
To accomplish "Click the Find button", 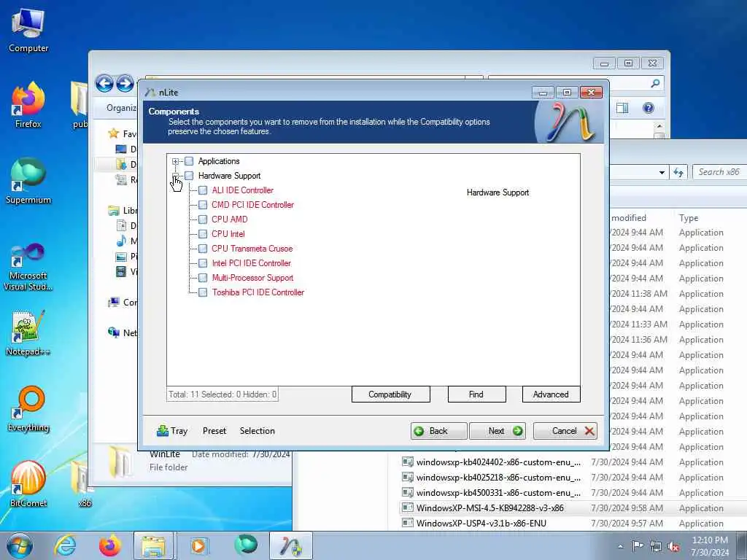I will [476, 394].
